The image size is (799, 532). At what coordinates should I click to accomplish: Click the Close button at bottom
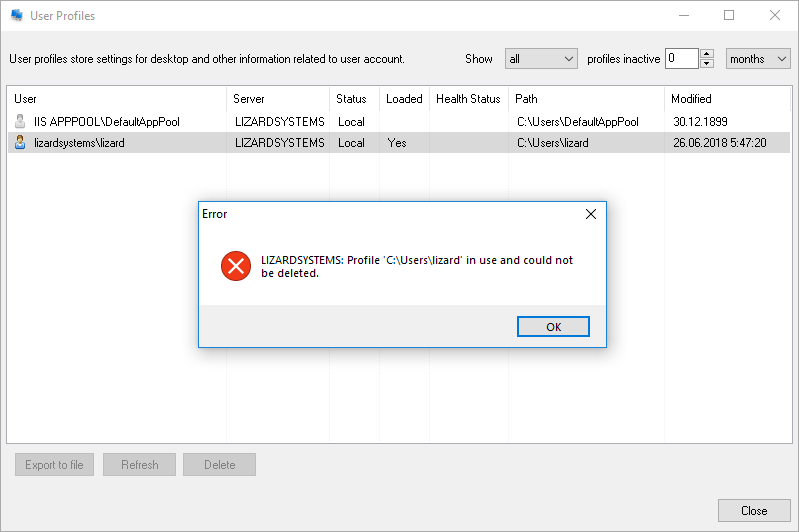[x=754, y=511]
